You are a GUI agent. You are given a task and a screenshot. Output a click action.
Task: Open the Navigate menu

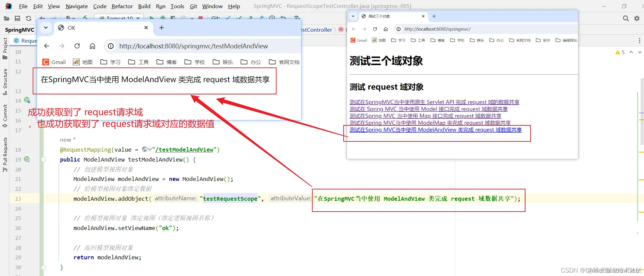[x=77, y=6]
